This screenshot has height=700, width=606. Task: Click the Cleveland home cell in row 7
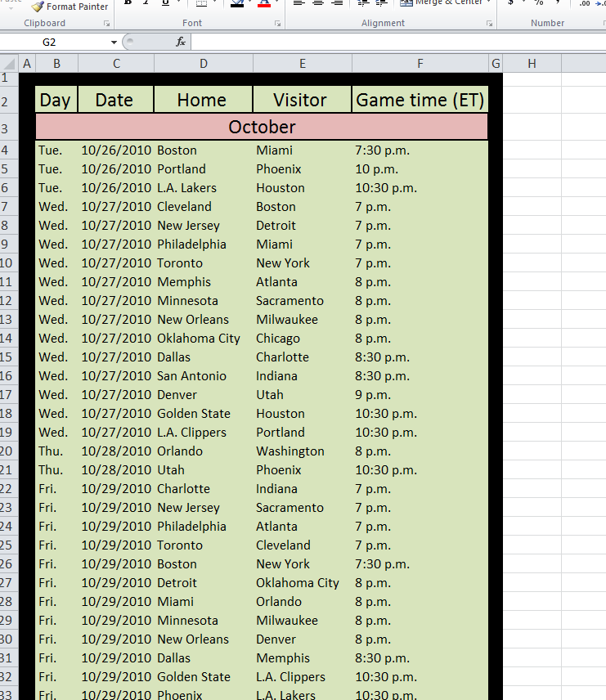point(204,207)
